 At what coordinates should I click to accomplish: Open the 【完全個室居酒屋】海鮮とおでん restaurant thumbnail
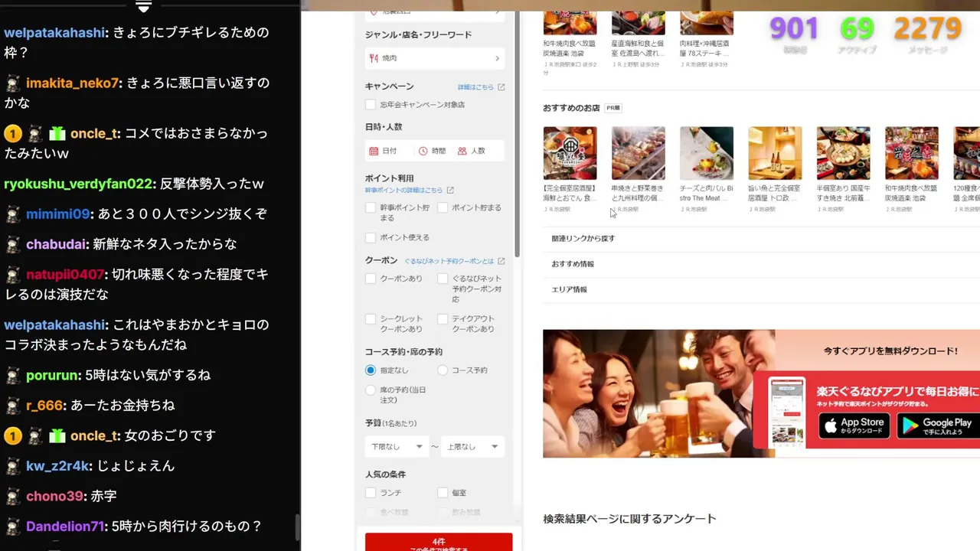(570, 153)
